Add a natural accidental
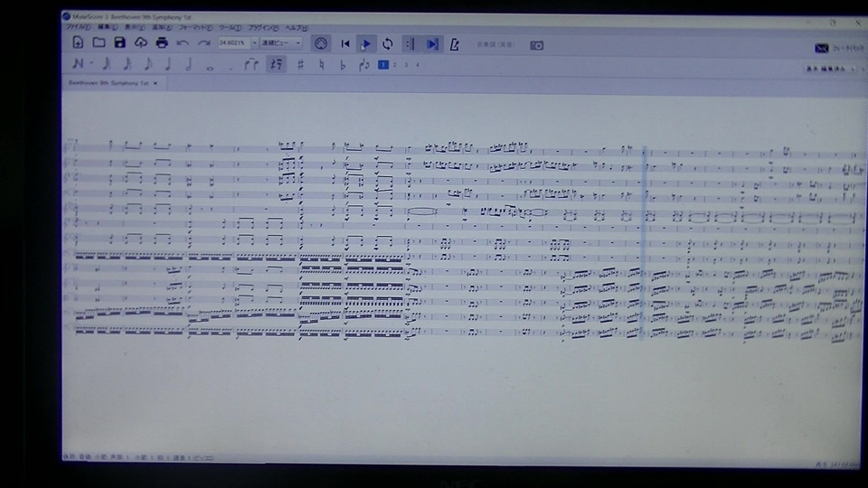This screenshot has width=868, height=488. pyautogui.click(x=321, y=65)
